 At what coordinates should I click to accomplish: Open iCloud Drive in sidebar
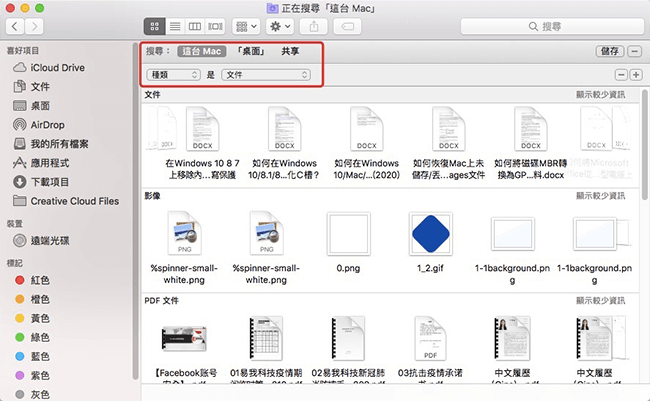pyautogui.click(x=49, y=68)
